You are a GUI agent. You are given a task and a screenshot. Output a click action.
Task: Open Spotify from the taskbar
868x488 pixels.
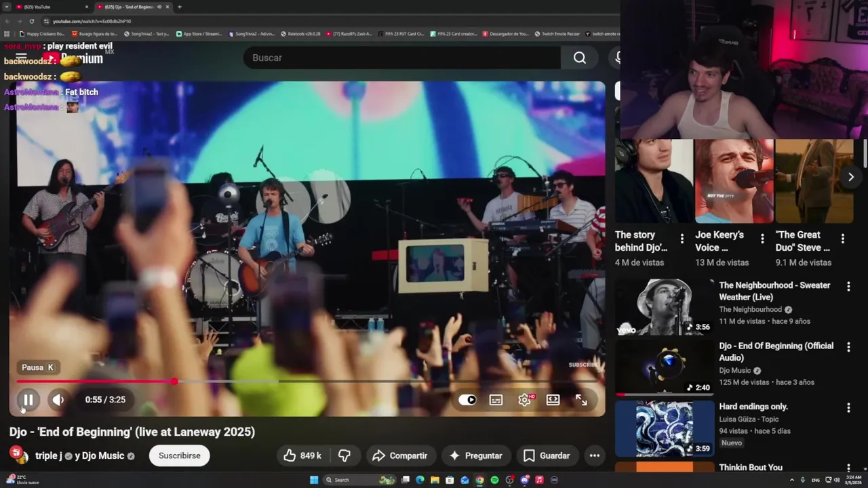click(x=494, y=480)
